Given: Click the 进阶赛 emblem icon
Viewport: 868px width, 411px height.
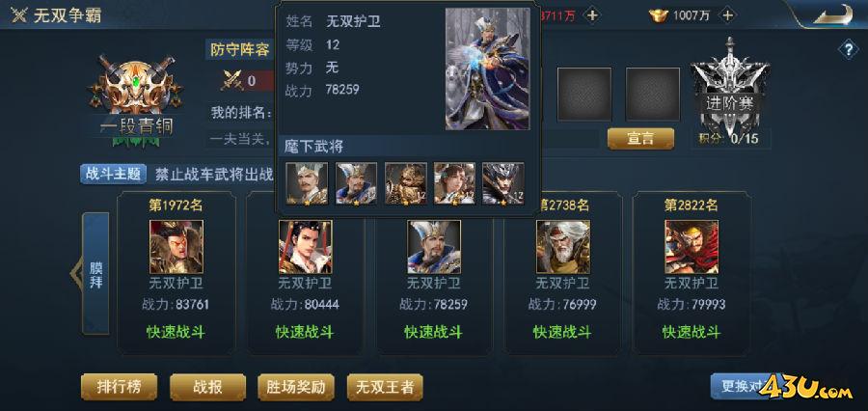Looking at the screenshot, I should coord(730,89).
